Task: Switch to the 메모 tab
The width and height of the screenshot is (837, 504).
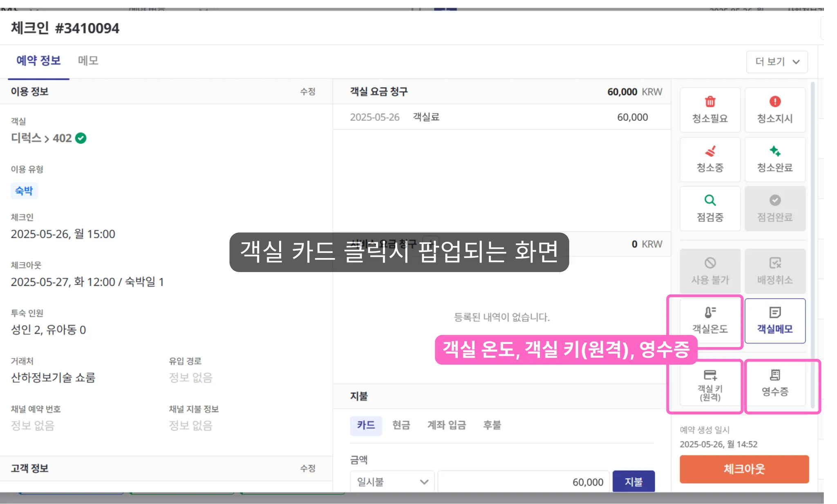Action: click(88, 61)
